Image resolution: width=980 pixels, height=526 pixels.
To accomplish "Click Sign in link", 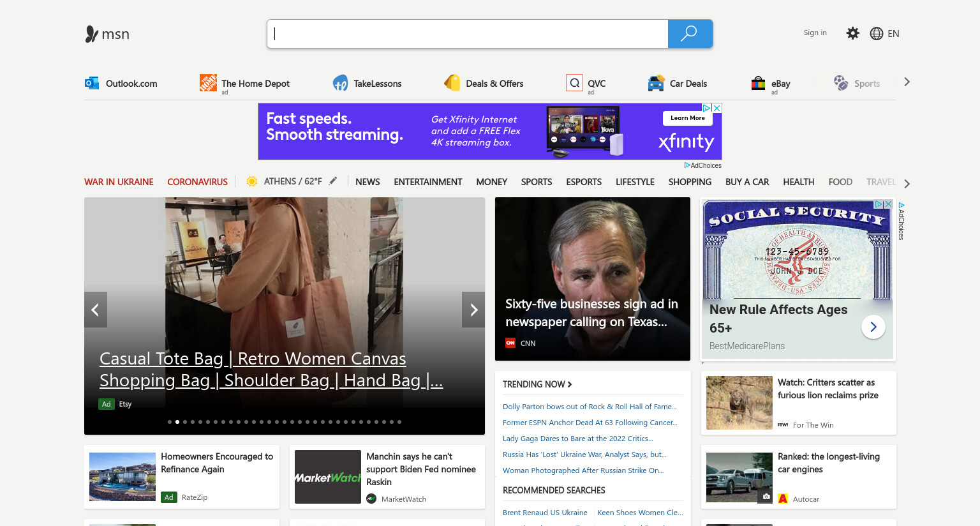I will click(x=815, y=33).
